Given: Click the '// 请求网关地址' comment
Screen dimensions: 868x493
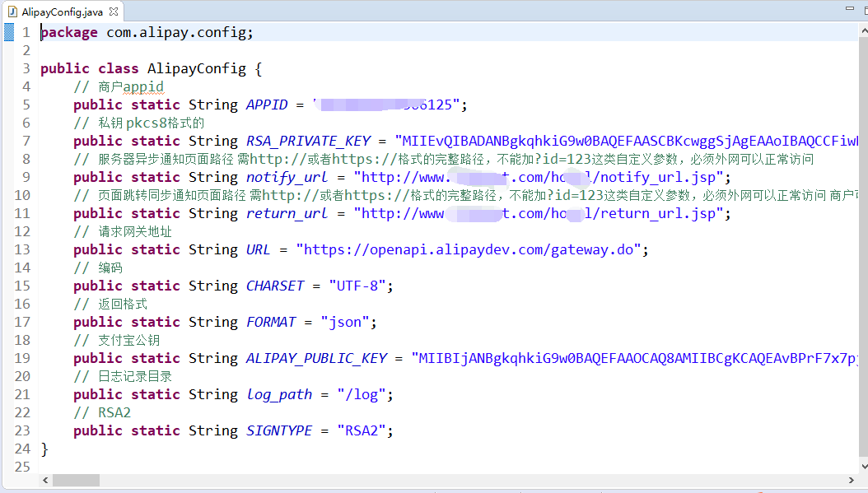Looking at the screenshot, I should 123,232.
